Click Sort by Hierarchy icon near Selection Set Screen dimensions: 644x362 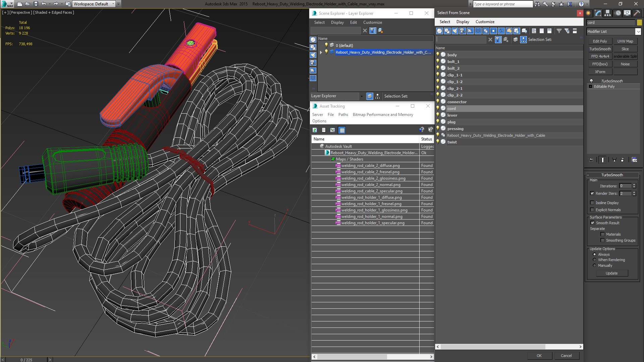(x=523, y=40)
